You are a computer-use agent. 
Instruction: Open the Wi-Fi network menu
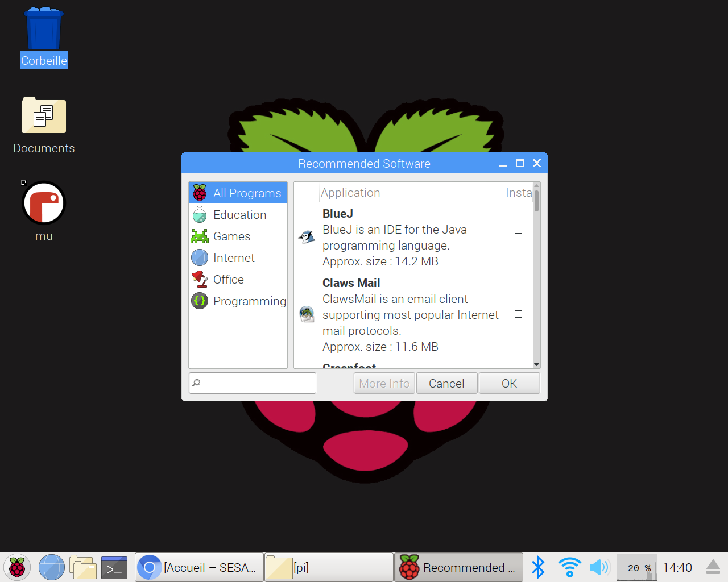[x=569, y=567]
